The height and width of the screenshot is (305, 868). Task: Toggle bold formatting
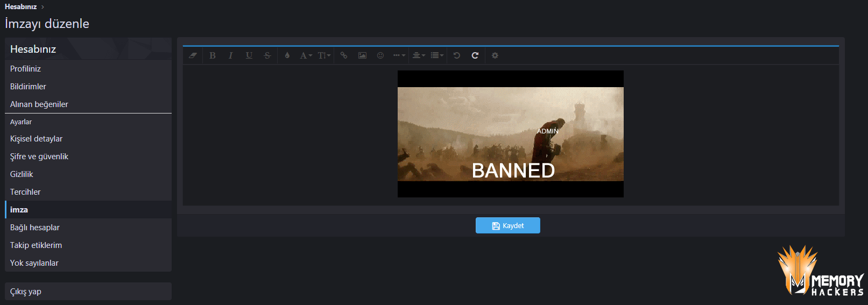(x=213, y=55)
